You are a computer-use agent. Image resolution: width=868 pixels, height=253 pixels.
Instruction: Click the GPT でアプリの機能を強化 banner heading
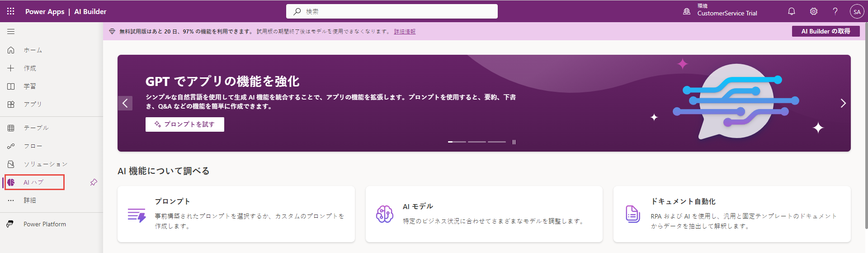pyautogui.click(x=222, y=81)
